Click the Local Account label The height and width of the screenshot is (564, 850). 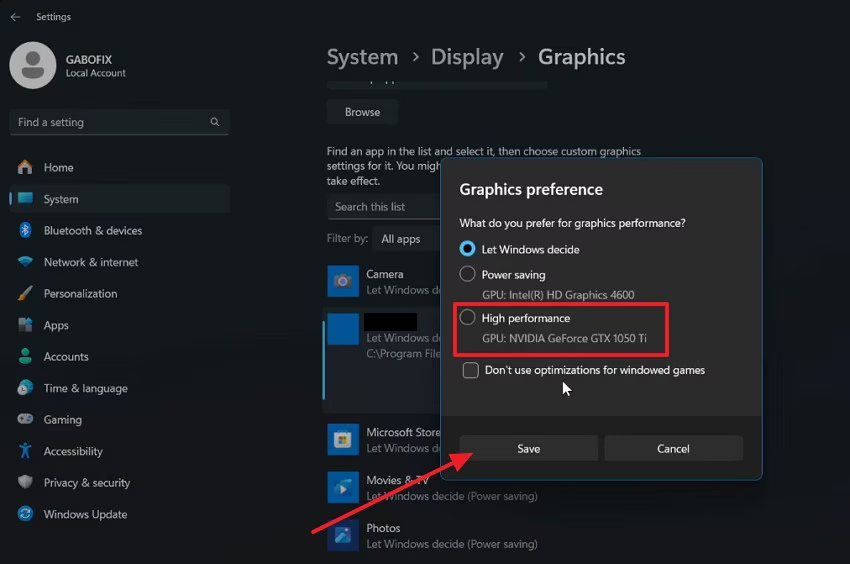(95, 73)
